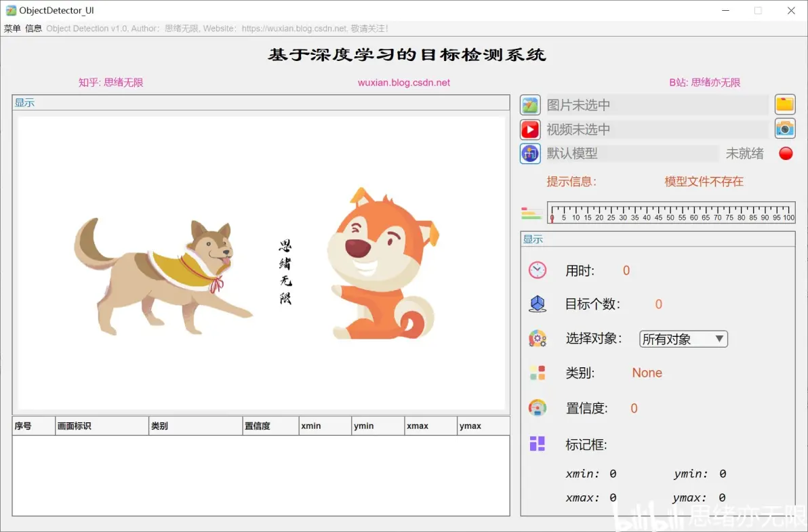Click the 提示信息: label
This screenshot has height=532, width=808.
pos(571,181)
